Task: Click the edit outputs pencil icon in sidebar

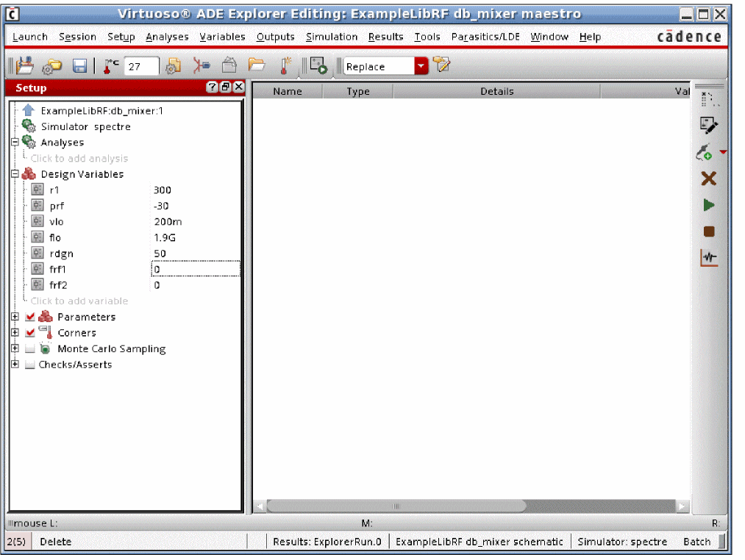Action: [709, 126]
